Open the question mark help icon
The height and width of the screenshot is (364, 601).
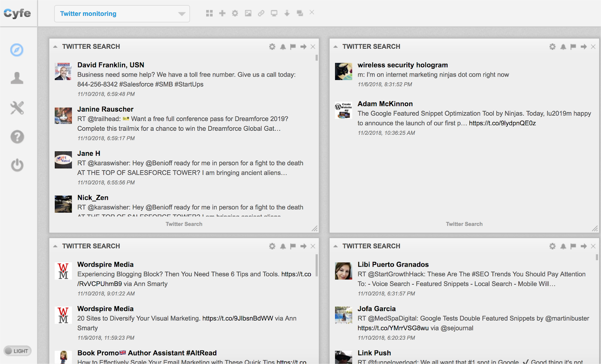click(x=17, y=137)
